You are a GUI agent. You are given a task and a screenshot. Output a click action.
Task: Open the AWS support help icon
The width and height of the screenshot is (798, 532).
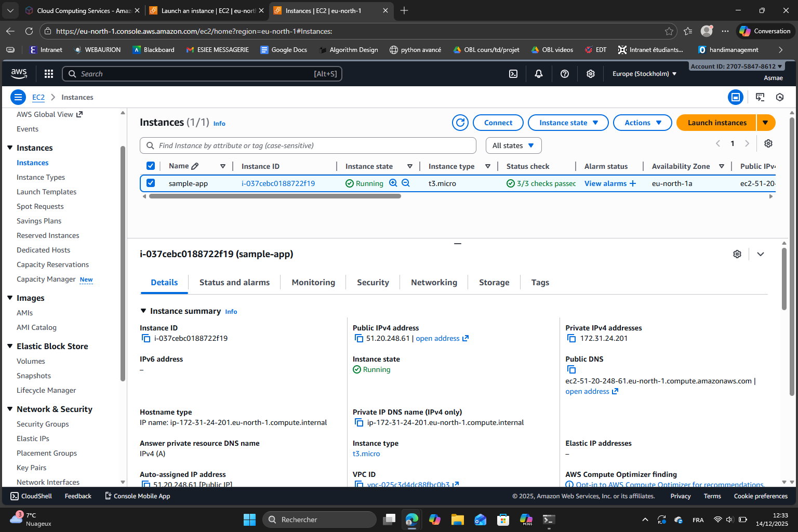pyautogui.click(x=565, y=74)
